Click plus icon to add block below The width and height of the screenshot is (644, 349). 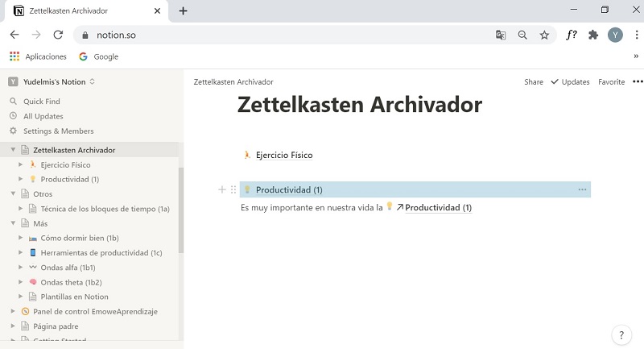click(222, 189)
